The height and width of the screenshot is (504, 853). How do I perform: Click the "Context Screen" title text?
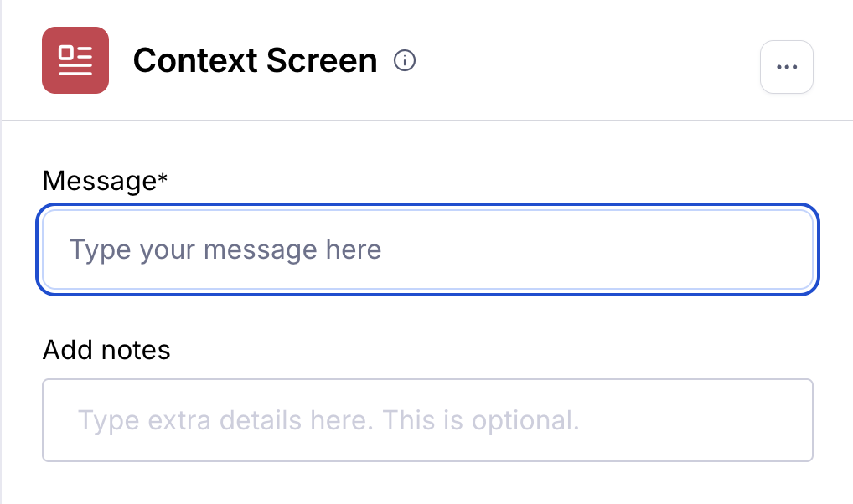(x=255, y=60)
